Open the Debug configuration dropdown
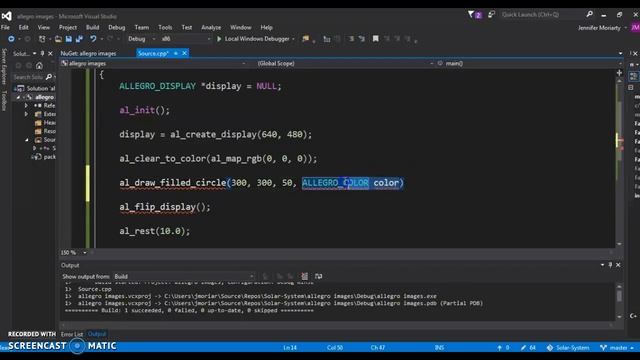This screenshot has height=360, width=640. pyautogui.click(x=142, y=39)
